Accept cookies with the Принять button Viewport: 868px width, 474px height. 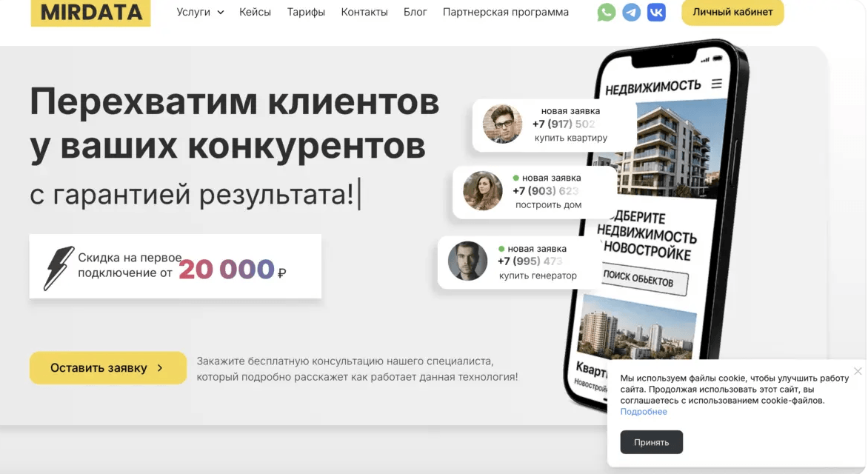click(652, 442)
